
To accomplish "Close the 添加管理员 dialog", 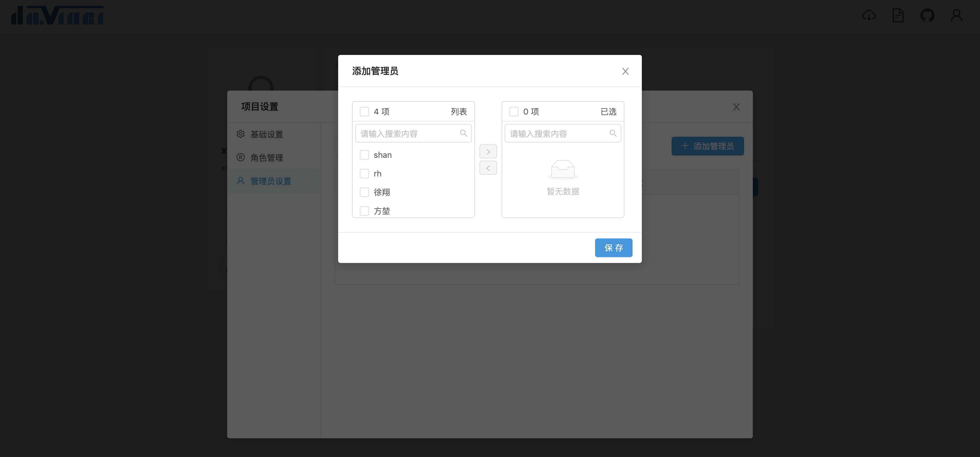I will click(x=625, y=71).
